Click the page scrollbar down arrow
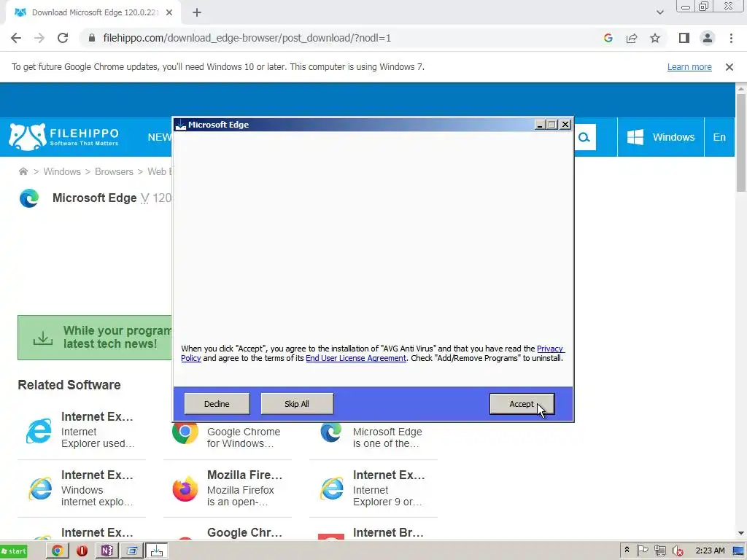747x560 pixels. click(x=741, y=533)
